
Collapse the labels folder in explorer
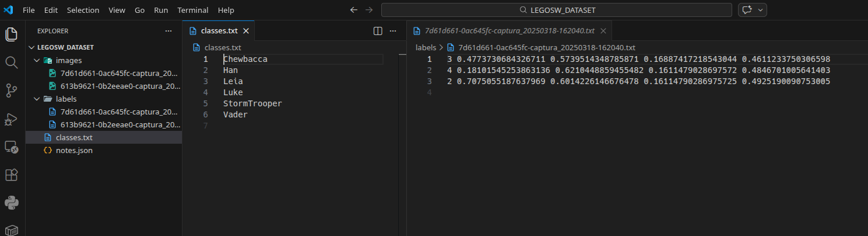click(x=37, y=99)
